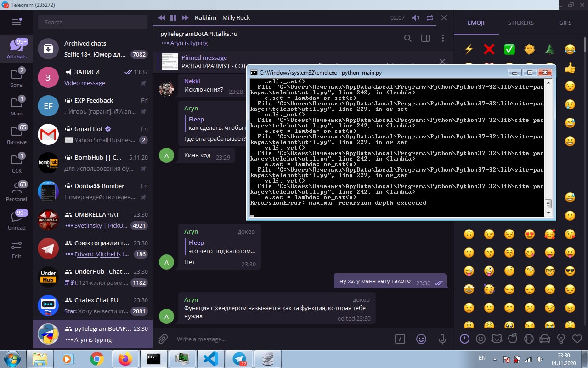
Task: Toggle the emoji panel smiley button
Action: (x=421, y=339)
